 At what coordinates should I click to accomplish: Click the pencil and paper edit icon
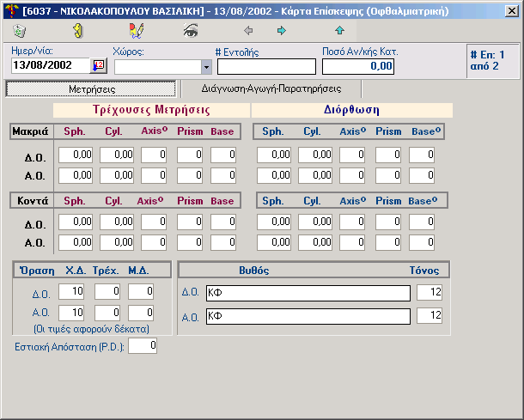(137, 31)
